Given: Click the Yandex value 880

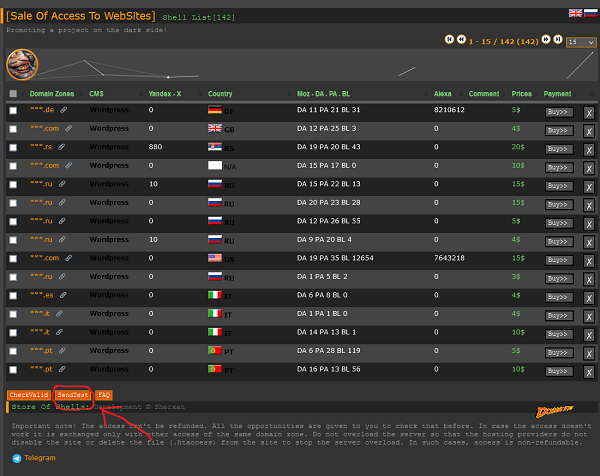Looking at the screenshot, I should (155, 147).
